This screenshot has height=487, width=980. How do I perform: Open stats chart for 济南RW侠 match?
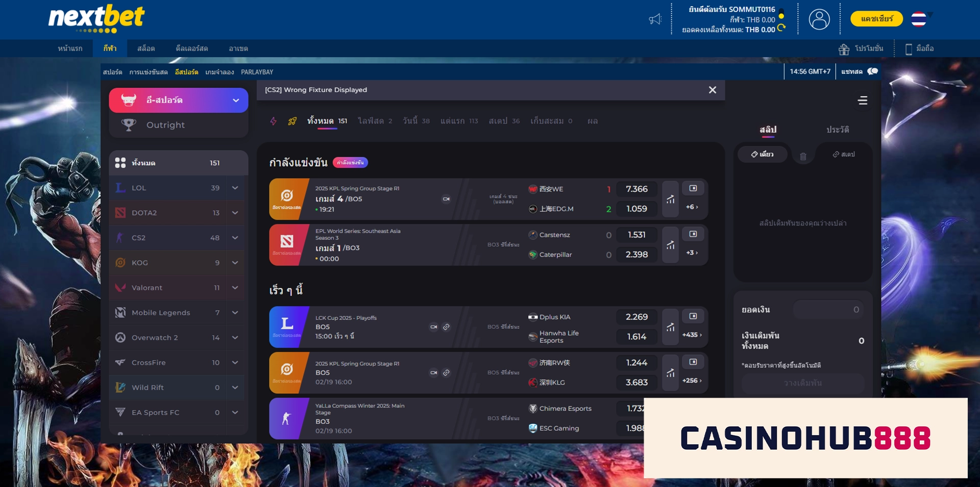(x=670, y=373)
